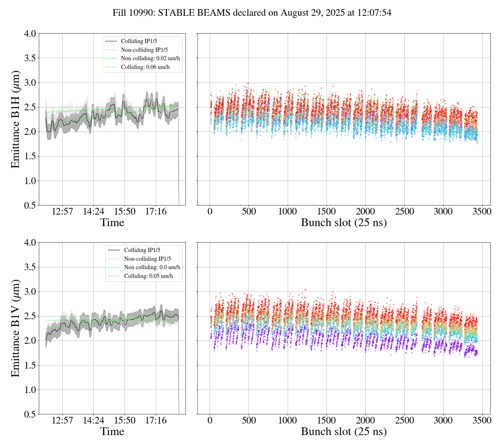The width and height of the screenshot is (504, 448).
Task: Click the 12:57 time tick on the B1H plot
Action: click(62, 212)
